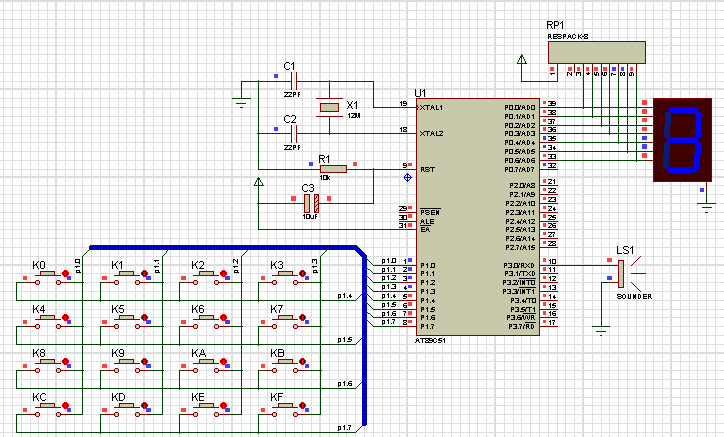Click the P0.0/AD0 pin label
This screenshot has height=437, width=724.
tap(520, 108)
